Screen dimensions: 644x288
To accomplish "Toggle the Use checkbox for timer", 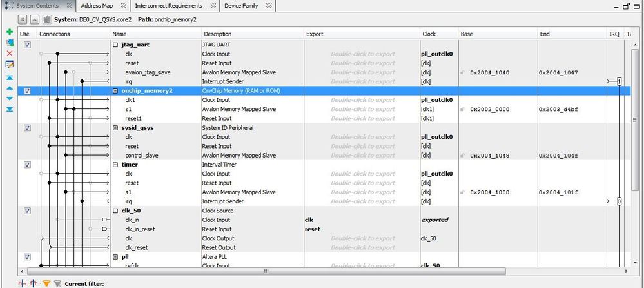I will 27,165.
